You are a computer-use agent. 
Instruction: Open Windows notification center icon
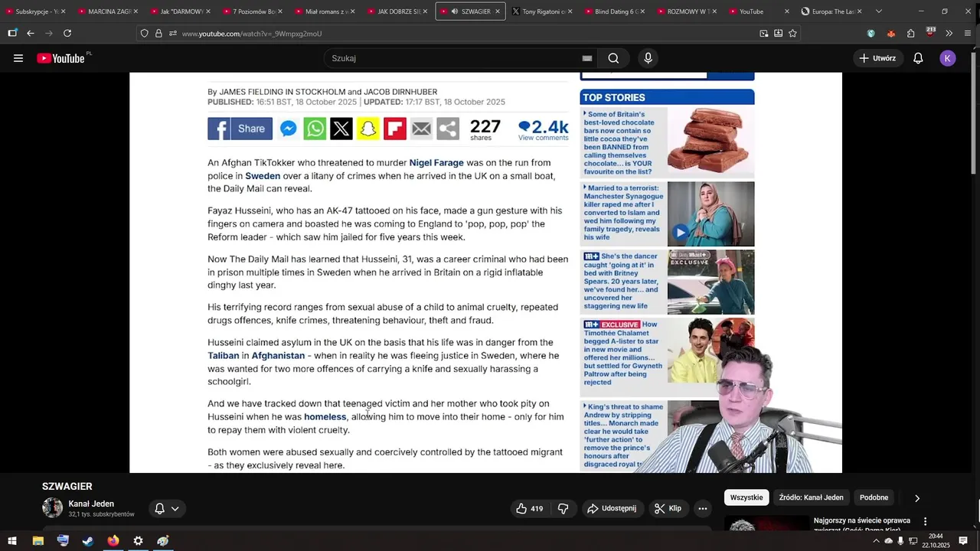(963, 541)
